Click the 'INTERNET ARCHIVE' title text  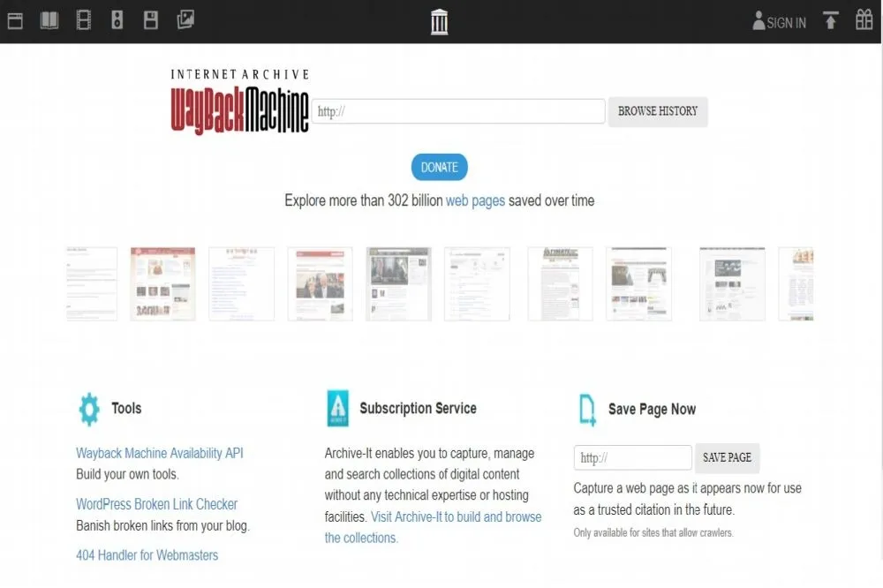click(240, 74)
